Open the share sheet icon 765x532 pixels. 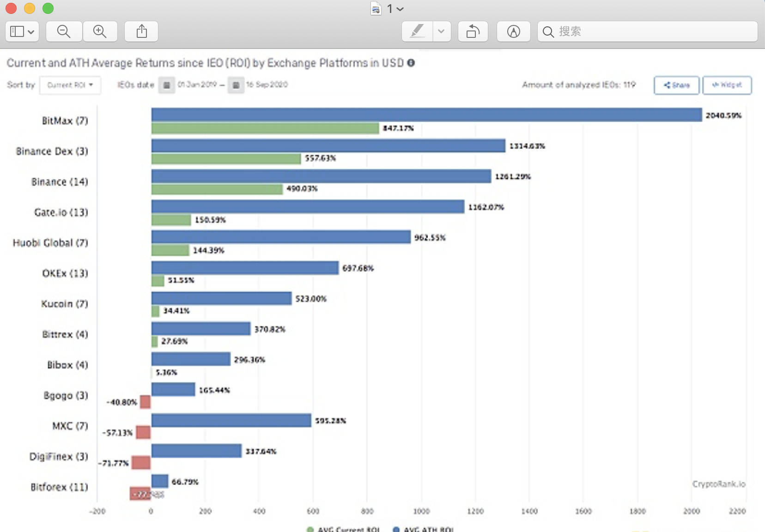pos(142,31)
